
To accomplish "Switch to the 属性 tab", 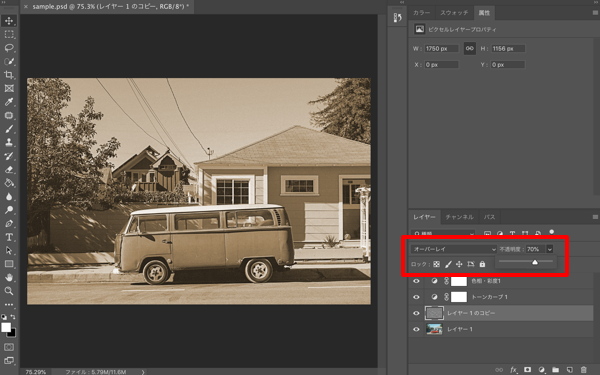I will click(x=484, y=13).
